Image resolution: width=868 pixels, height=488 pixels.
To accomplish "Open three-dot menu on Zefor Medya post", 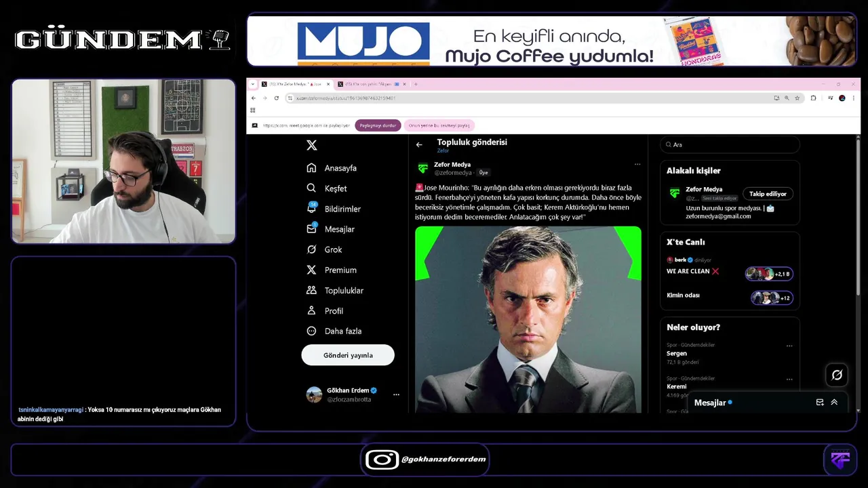I will tap(637, 164).
